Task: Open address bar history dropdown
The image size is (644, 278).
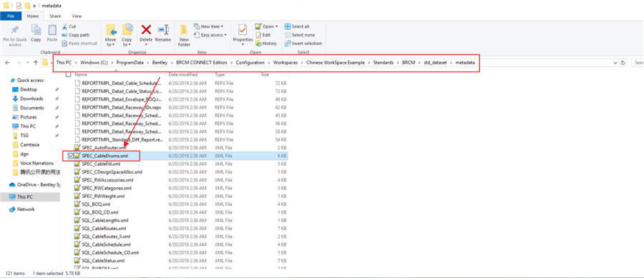Action: pos(615,63)
